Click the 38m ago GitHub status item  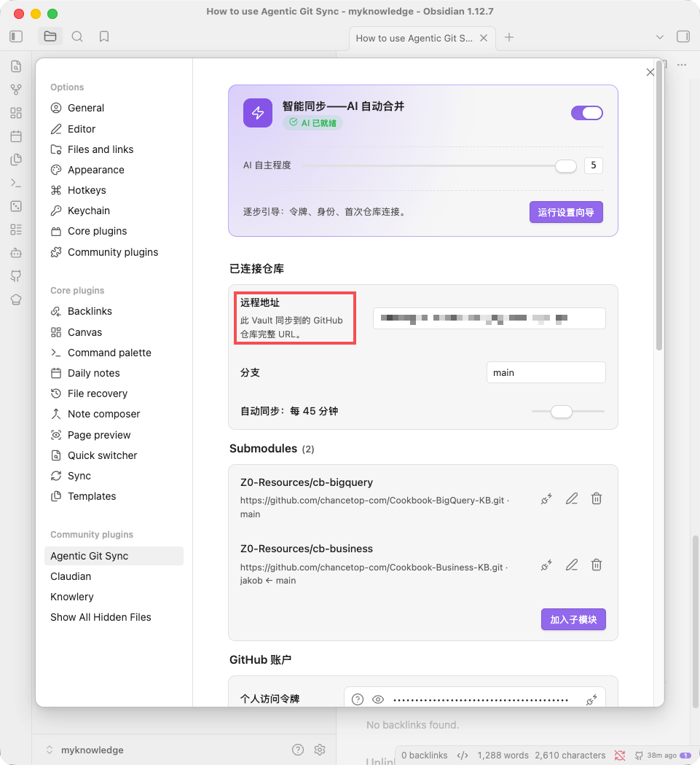(x=662, y=756)
